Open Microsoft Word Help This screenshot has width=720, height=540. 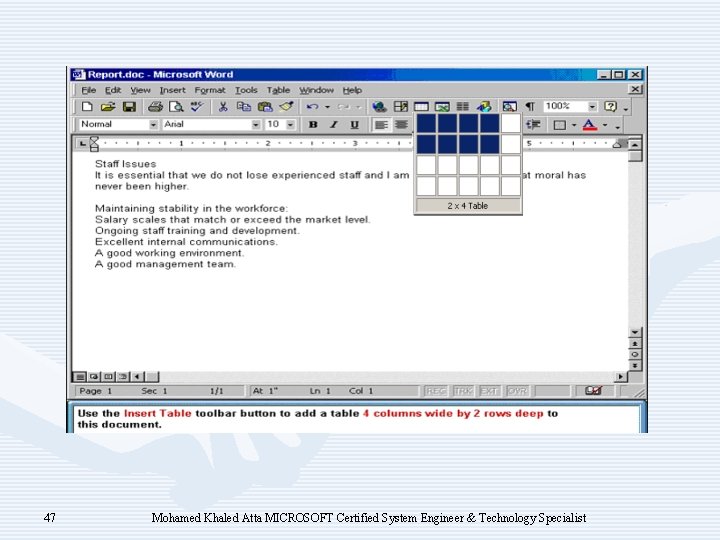tap(610, 107)
